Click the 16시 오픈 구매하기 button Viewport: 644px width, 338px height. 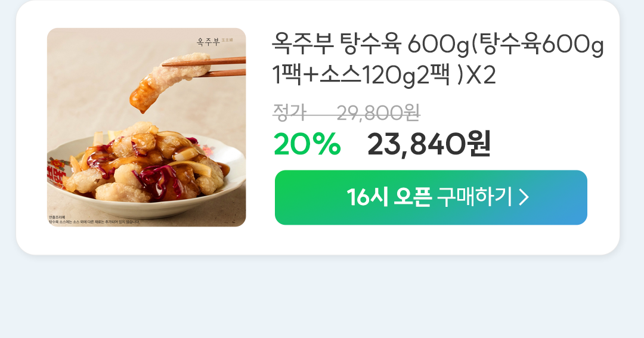pyautogui.click(x=431, y=197)
